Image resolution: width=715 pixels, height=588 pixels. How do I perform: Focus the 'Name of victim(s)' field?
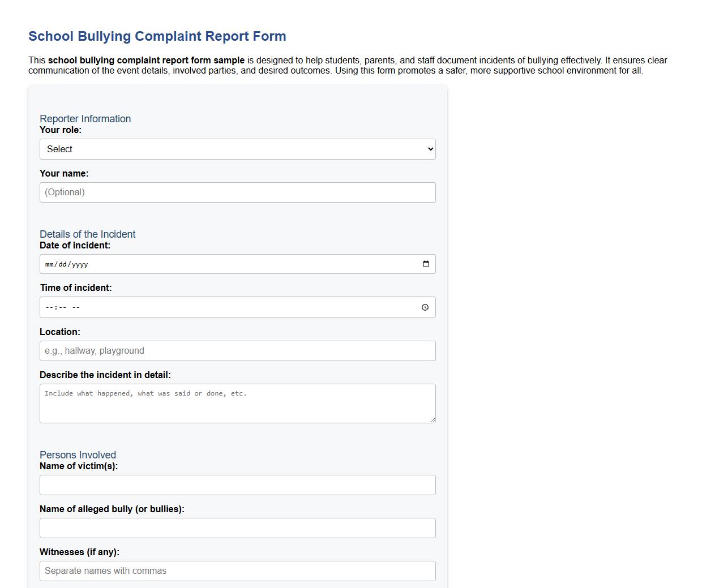pos(237,484)
